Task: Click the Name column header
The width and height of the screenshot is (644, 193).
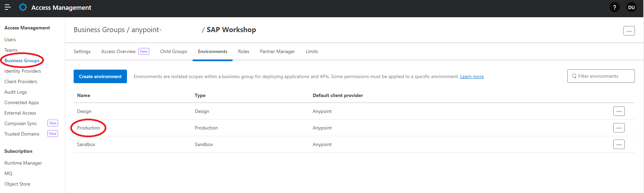Action: pyautogui.click(x=83, y=95)
